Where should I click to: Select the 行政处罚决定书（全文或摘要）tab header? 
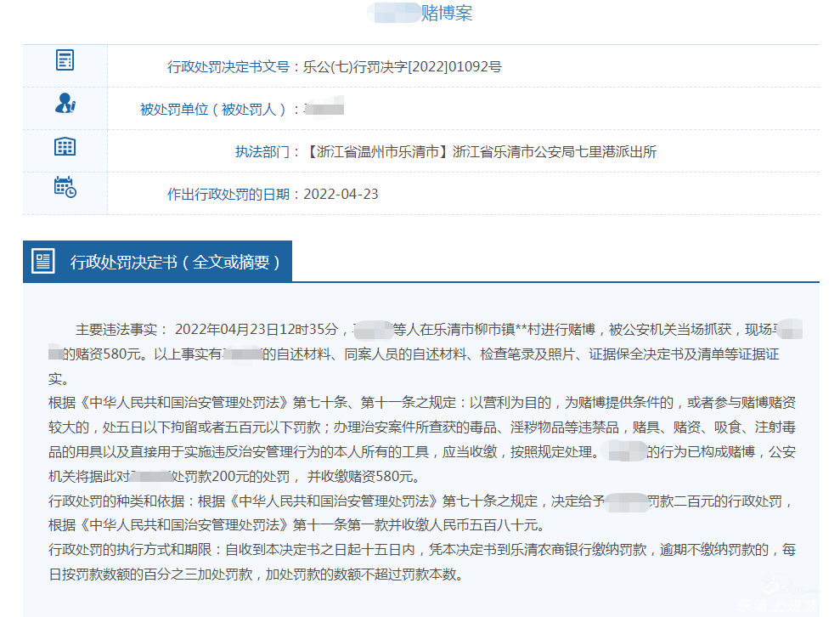coord(175,262)
